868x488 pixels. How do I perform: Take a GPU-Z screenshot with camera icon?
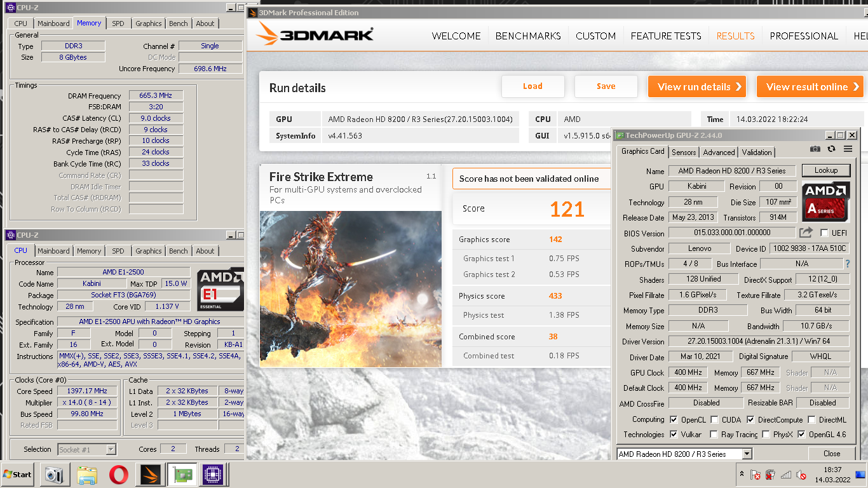[815, 149]
